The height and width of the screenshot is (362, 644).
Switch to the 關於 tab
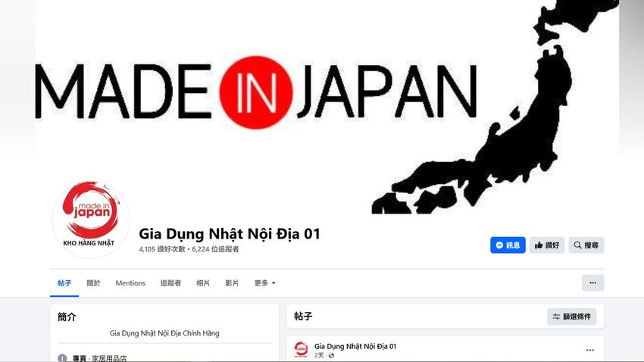point(93,282)
